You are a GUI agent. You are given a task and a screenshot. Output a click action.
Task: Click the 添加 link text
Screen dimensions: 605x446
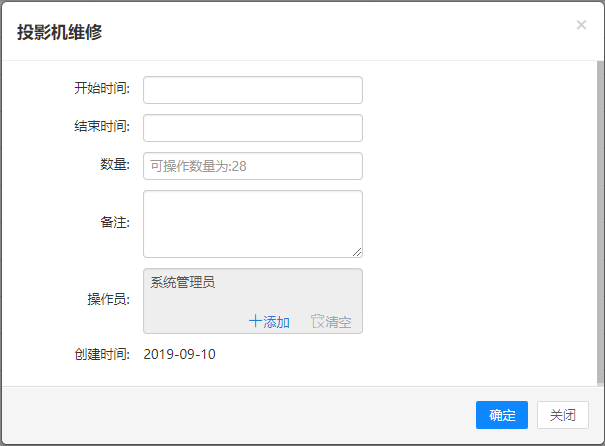[x=276, y=322]
